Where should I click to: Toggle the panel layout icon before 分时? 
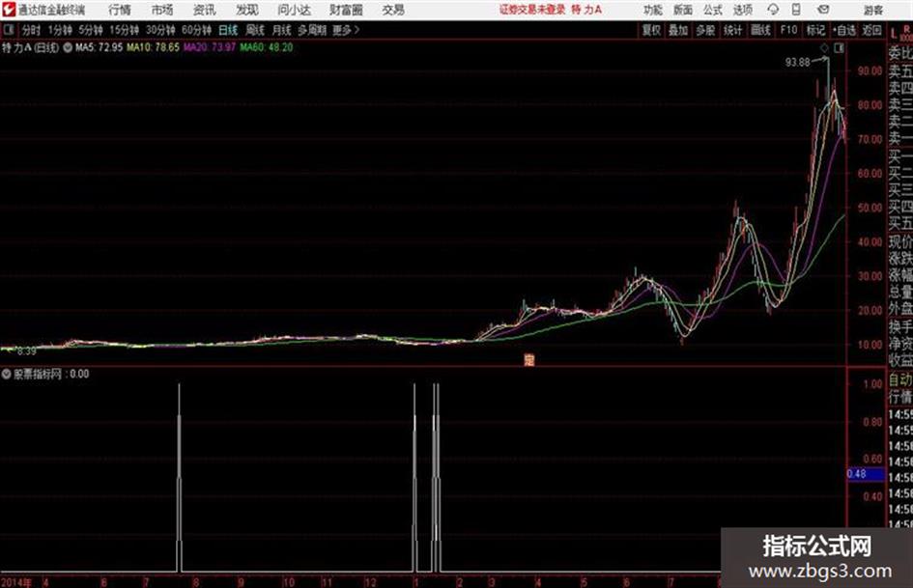[8, 30]
